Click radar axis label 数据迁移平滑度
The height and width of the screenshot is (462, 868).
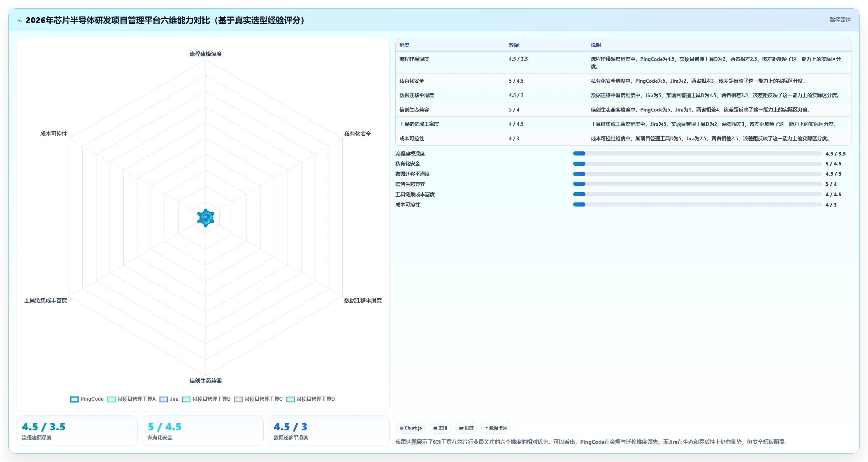(363, 300)
